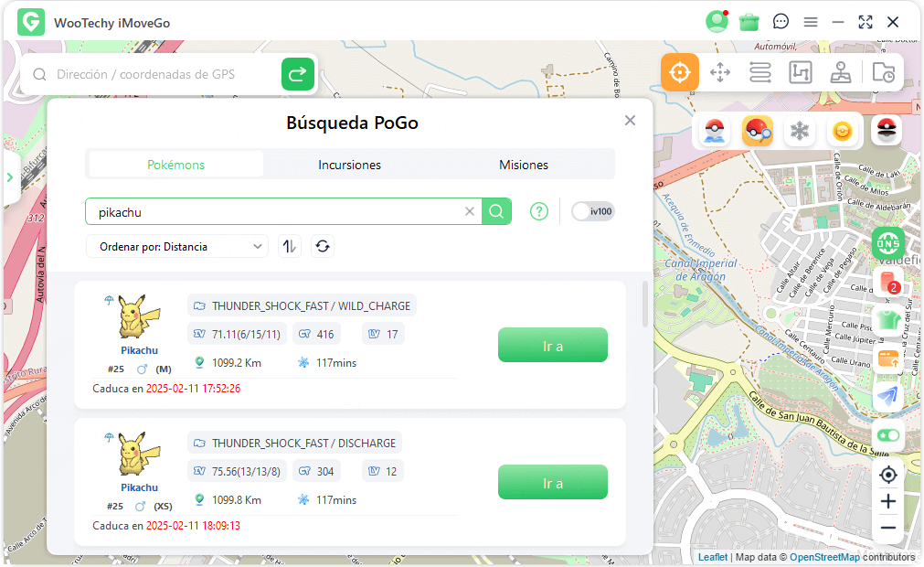The height and width of the screenshot is (567, 924).
Task: Select the Multi-Spot Route tool
Action: coord(759,71)
